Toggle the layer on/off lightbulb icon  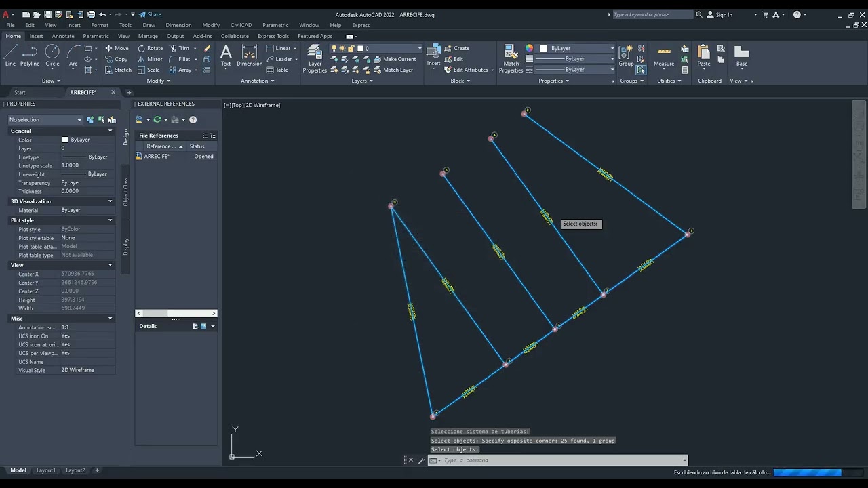tap(334, 48)
